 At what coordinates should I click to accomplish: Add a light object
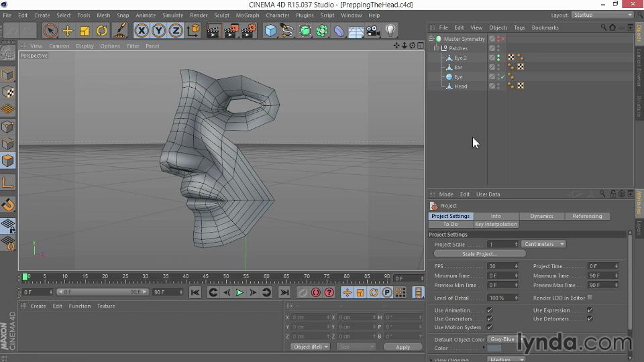[390, 31]
